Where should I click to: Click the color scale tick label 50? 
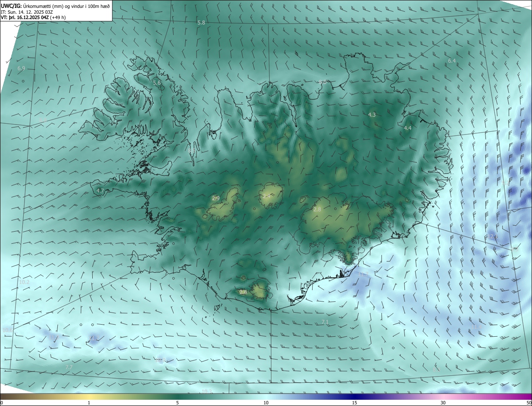coord(529,403)
